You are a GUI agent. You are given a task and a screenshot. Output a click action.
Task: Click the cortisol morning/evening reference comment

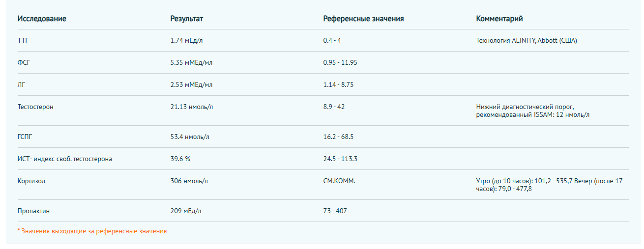click(549, 185)
